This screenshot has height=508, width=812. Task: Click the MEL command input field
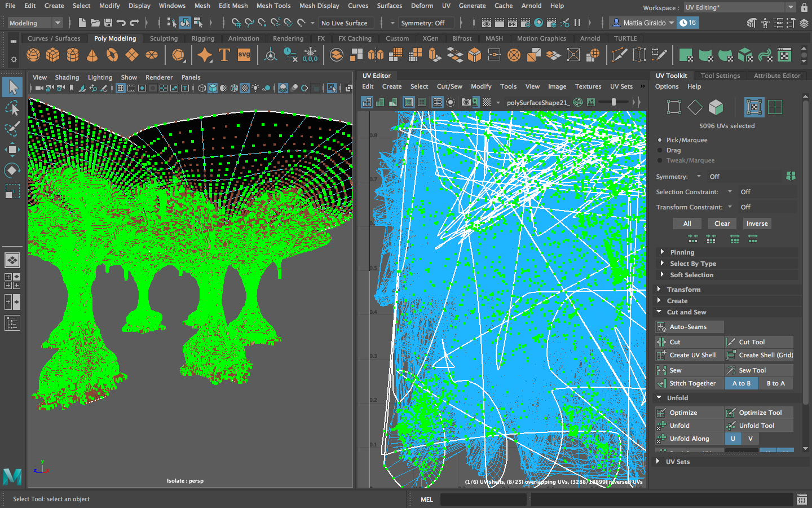coord(483,500)
